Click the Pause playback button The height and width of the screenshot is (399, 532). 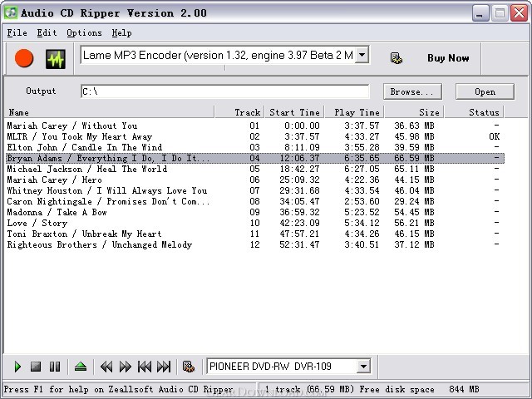pyautogui.click(x=55, y=367)
